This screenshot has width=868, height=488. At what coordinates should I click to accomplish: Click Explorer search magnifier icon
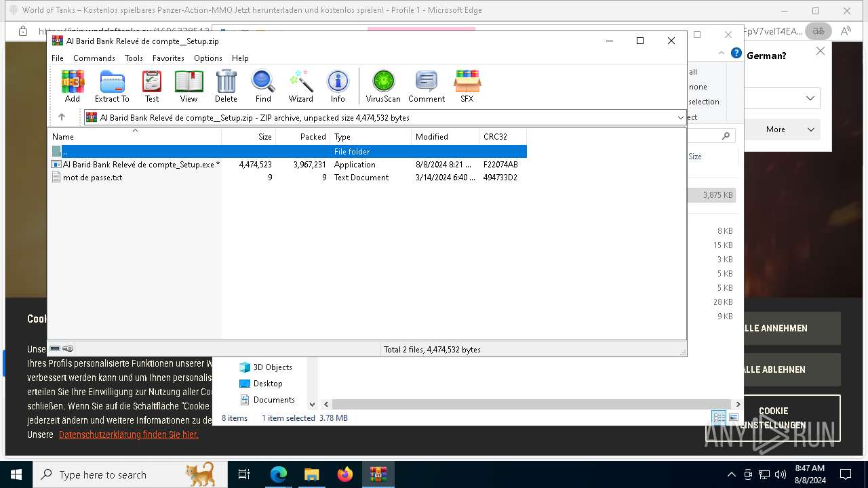coord(726,136)
